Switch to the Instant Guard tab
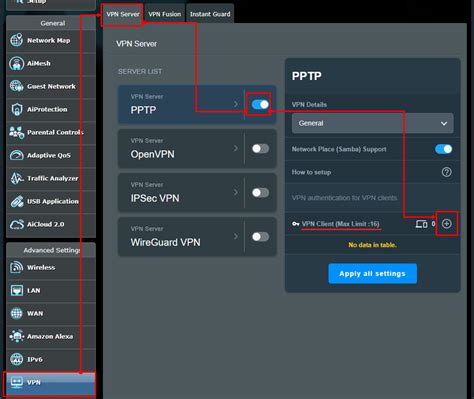 tap(210, 14)
